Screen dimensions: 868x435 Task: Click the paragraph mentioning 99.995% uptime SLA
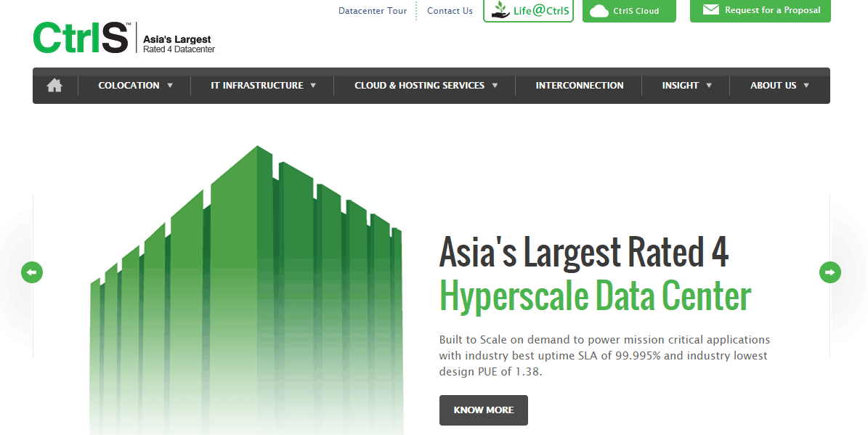604,355
